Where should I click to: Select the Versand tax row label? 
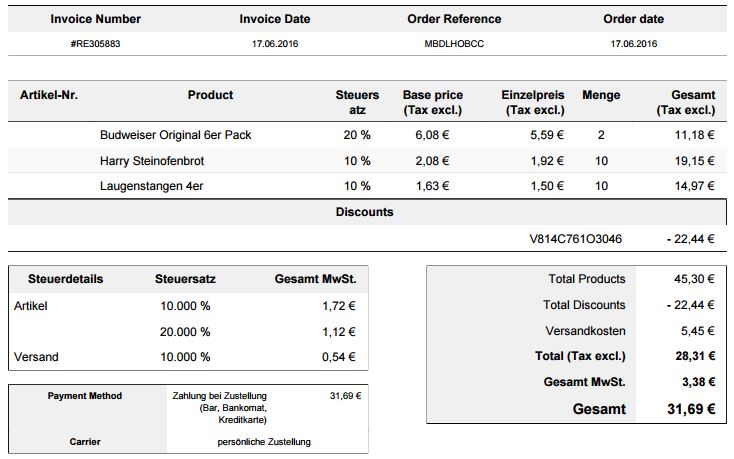point(36,357)
